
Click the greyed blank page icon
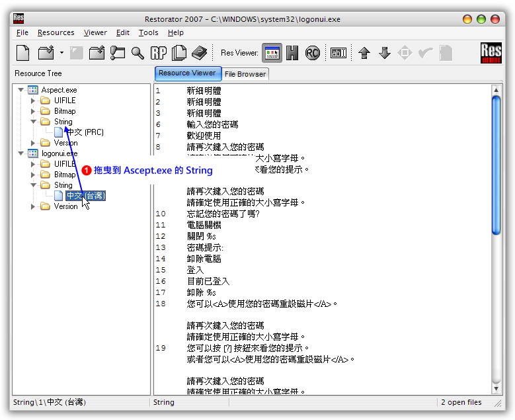[446, 53]
